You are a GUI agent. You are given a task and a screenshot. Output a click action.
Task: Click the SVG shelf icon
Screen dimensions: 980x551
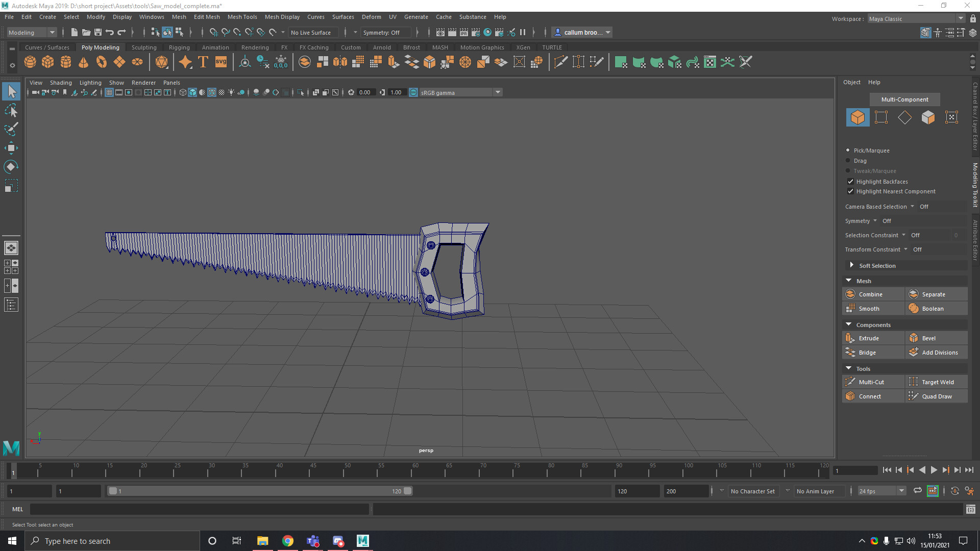pyautogui.click(x=220, y=62)
